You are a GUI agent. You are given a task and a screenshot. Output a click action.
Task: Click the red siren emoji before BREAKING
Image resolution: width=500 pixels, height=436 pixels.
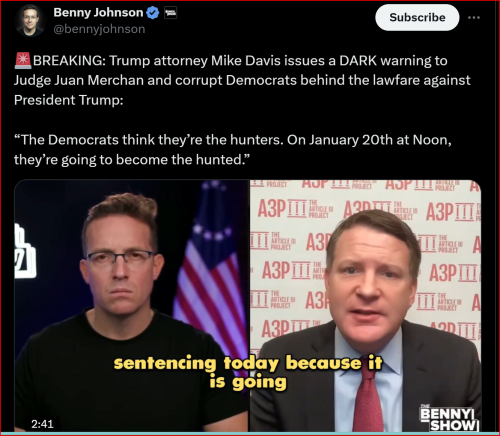point(23,61)
